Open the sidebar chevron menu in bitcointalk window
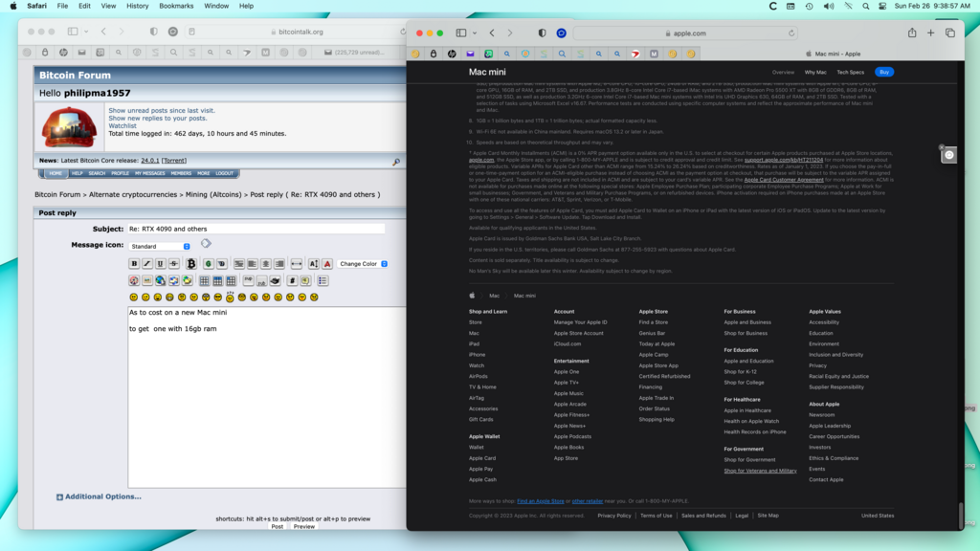The height and width of the screenshot is (551, 980). coord(86,32)
